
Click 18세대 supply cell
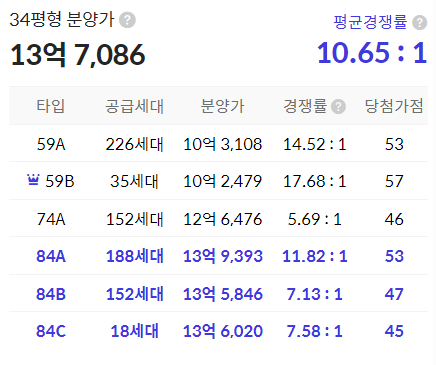click(135, 331)
